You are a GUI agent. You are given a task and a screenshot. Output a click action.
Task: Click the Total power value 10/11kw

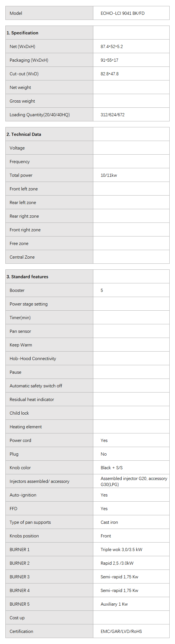pyautogui.click(x=109, y=175)
